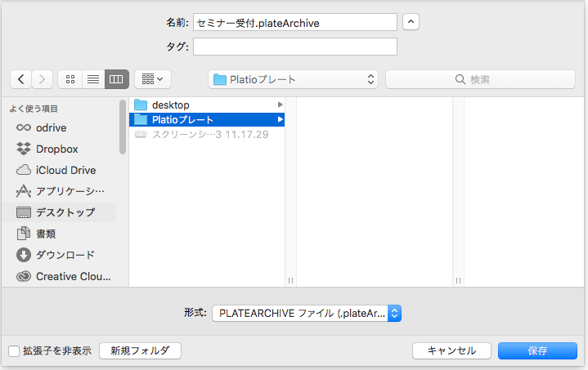Click the タグ input field
The image size is (588, 370).
pyautogui.click(x=294, y=47)
